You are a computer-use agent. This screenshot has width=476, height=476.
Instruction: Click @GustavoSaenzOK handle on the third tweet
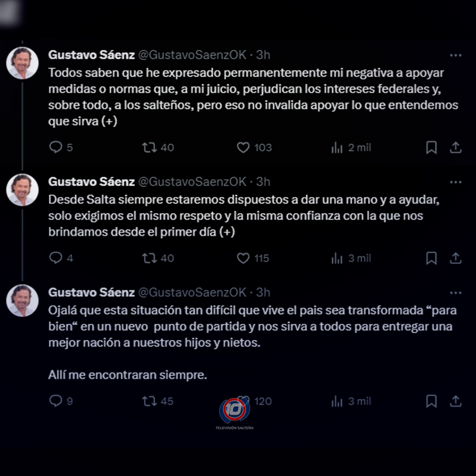[192, 292]
